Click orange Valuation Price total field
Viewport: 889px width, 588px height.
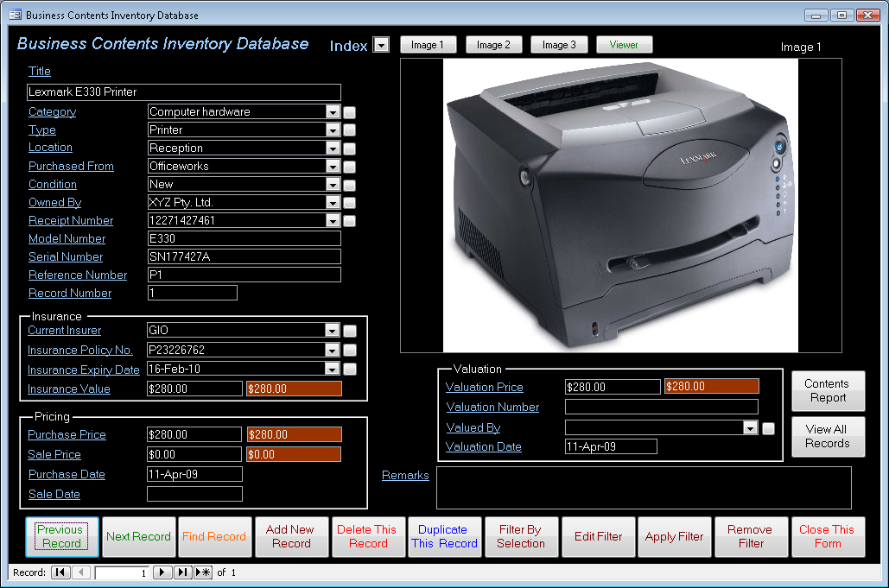(712, 386)
